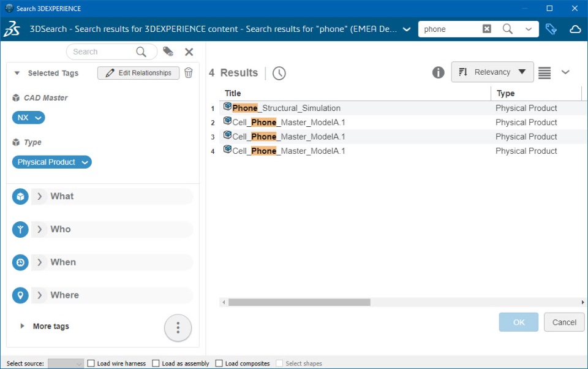The image size is (588, 369).
Task: Clear the phone search text
Action: click(486, 29)
